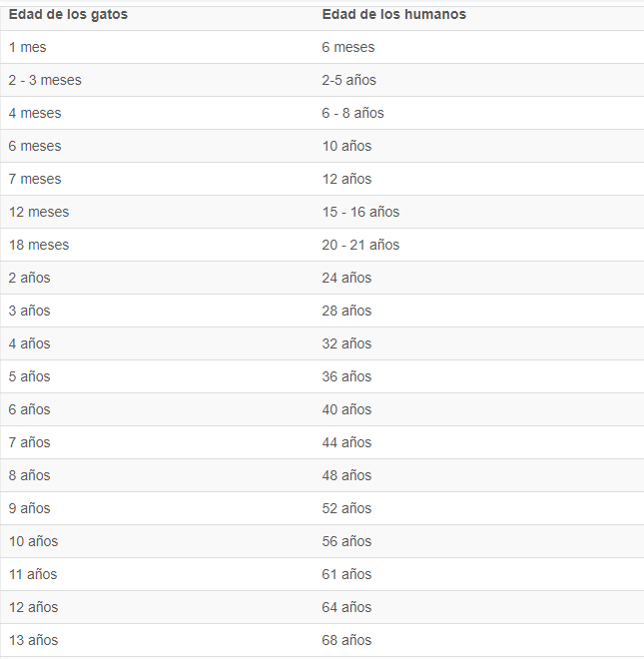
Task: Select the '4 meses' cat age cell
Action: point(35,113)
